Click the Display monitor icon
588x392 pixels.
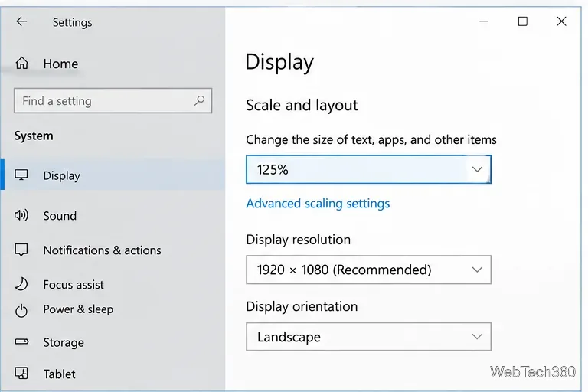coord(21,175)
